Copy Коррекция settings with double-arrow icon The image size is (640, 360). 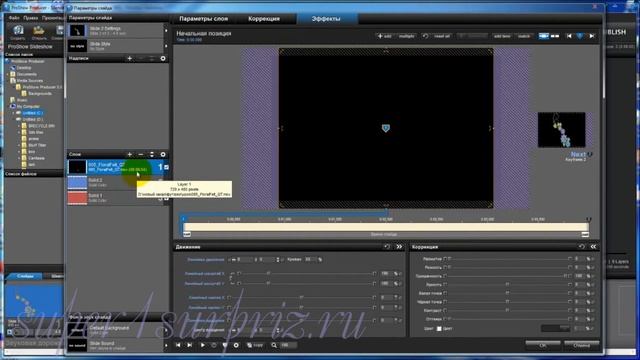[x=593, y=247]
